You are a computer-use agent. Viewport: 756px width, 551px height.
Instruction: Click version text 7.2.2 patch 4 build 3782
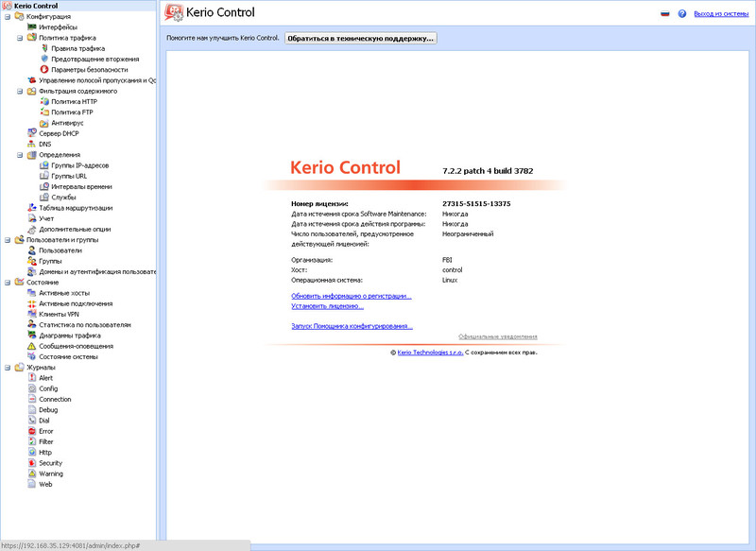click(x=488, y=171)
